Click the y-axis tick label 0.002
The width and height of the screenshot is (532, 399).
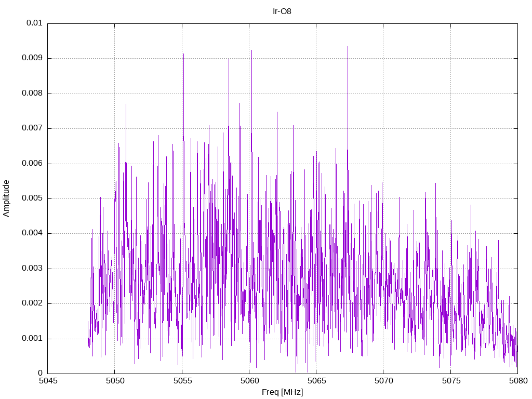(32, 303)
